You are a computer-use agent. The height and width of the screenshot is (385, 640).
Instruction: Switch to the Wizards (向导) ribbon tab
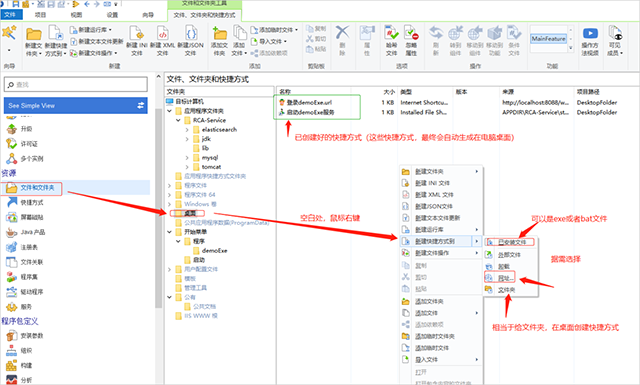[x=148, y=15]
